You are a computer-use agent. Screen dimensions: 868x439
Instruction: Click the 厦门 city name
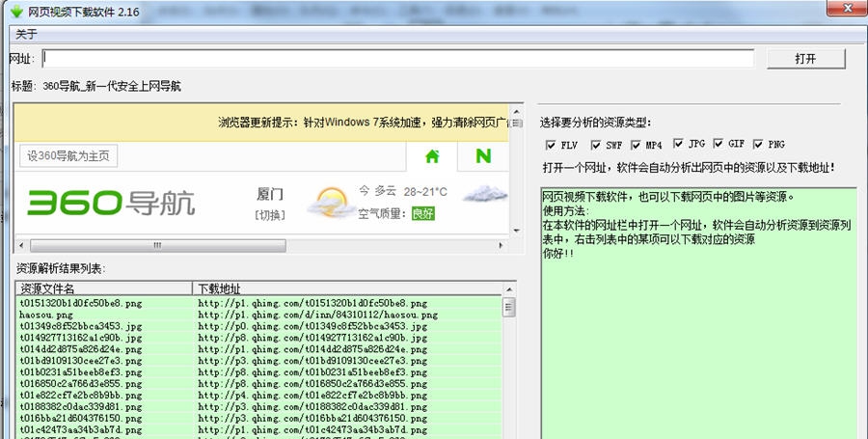[x=270, y=194]
